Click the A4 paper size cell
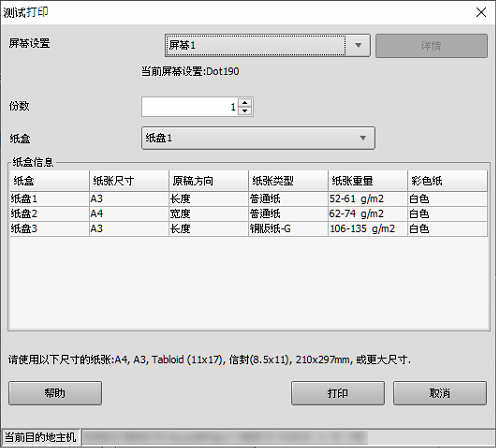This screenshot has height=448, width=496. pyautogui.click(x=129, y=214)
